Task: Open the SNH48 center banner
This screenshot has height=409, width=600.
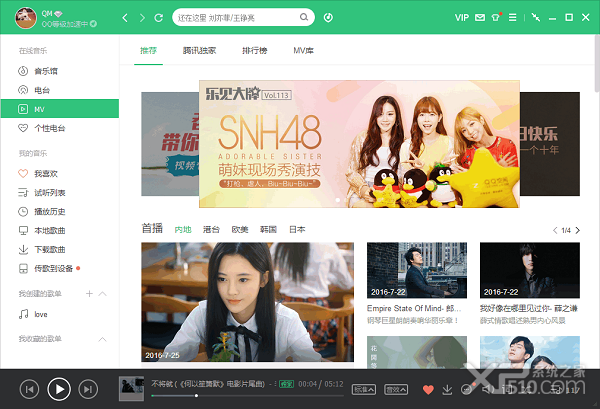Action: [359, 144]
